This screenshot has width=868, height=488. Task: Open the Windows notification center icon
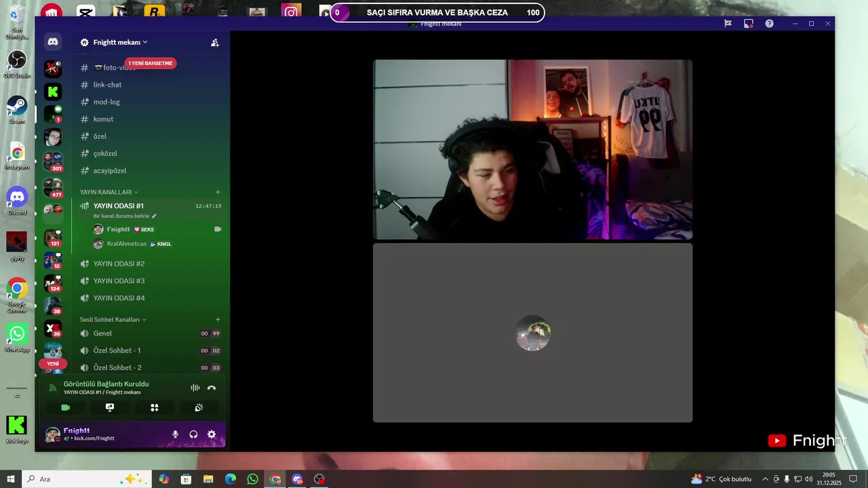854,479
